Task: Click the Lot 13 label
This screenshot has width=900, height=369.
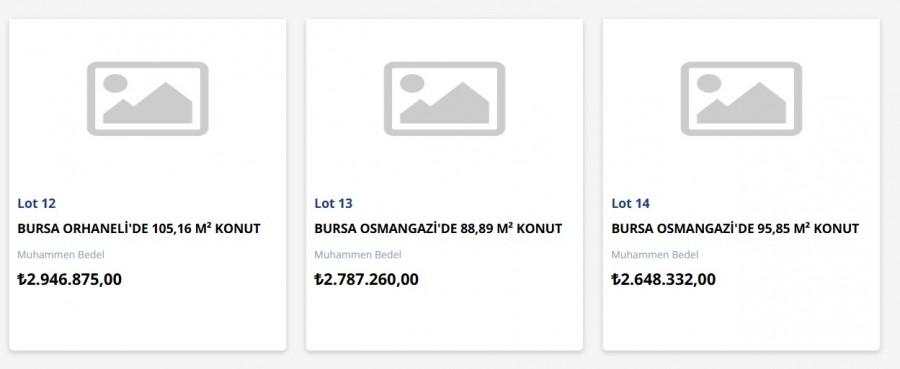Action: point(333,203)
